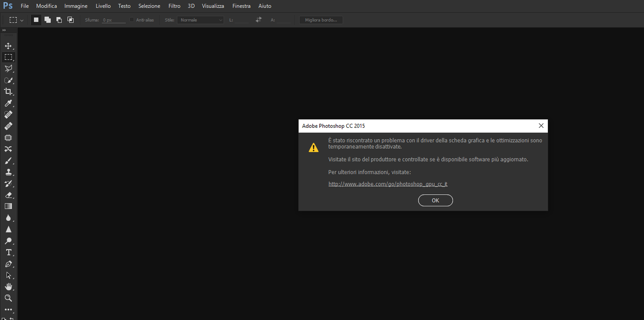Image resolution: width=644 pixels, height=320 pixels.
Task: Select the History Brush tool
Action: (x=8, y=184)
